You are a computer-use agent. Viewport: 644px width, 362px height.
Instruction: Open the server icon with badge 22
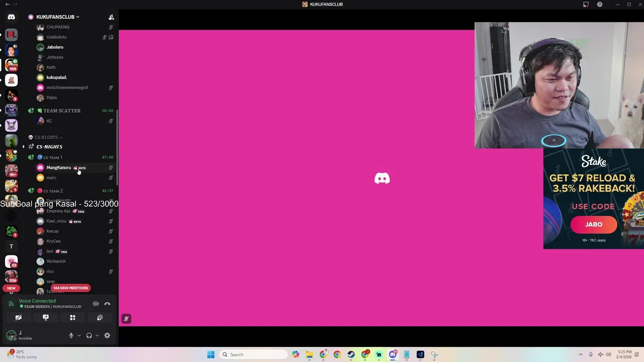pyautogui.click(x=11, y=261)
